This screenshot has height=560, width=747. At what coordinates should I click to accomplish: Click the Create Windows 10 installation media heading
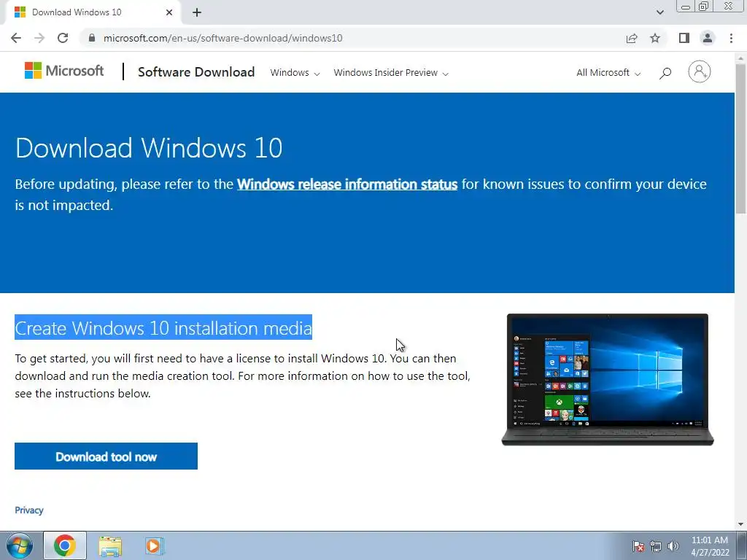[163, 327]
